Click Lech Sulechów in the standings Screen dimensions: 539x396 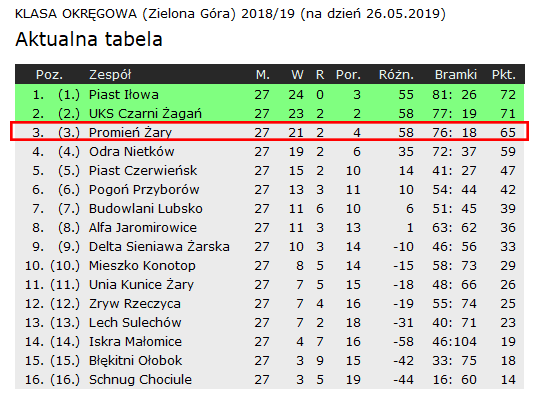[135, 323]
